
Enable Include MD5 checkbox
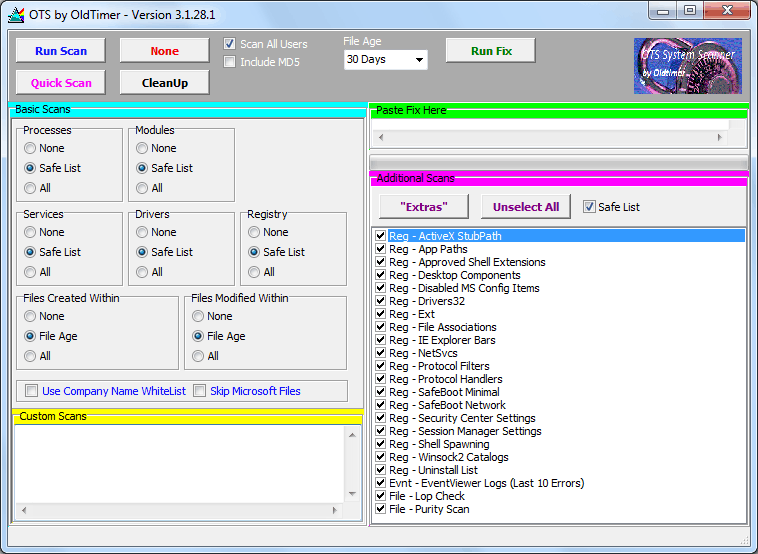click(230, 61)
